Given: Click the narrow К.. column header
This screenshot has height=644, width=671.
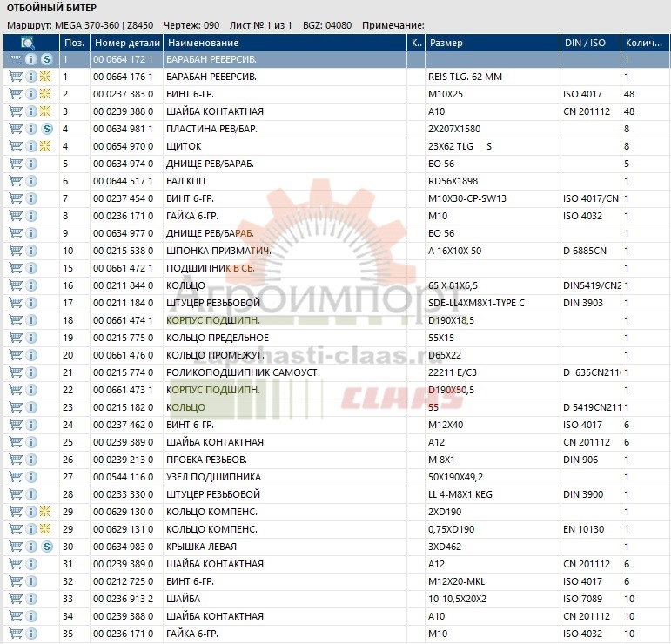Looking at the screenshot, I should [416, 43].
